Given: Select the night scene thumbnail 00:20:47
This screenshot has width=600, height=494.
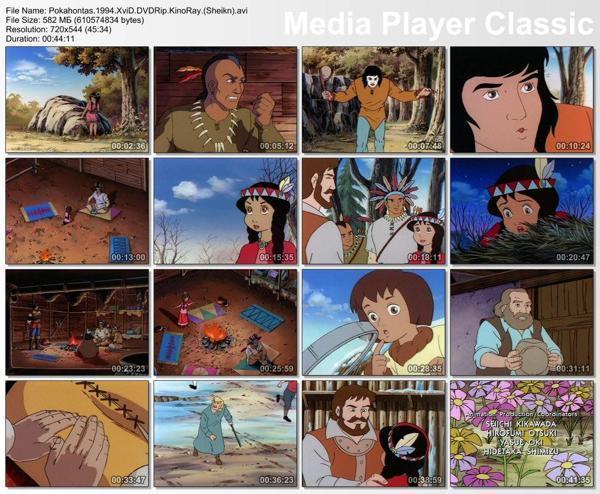Looking at the screenshot, I should coord(522,211).
